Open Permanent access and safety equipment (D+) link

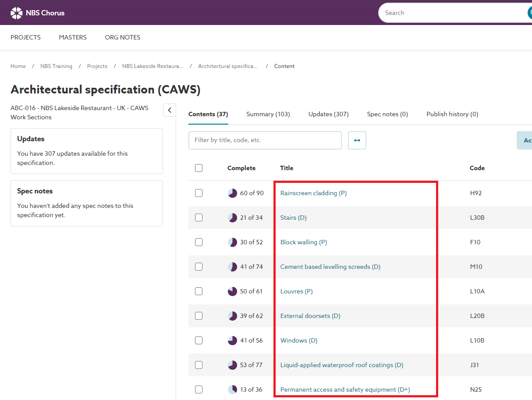[x=345, y=389]
